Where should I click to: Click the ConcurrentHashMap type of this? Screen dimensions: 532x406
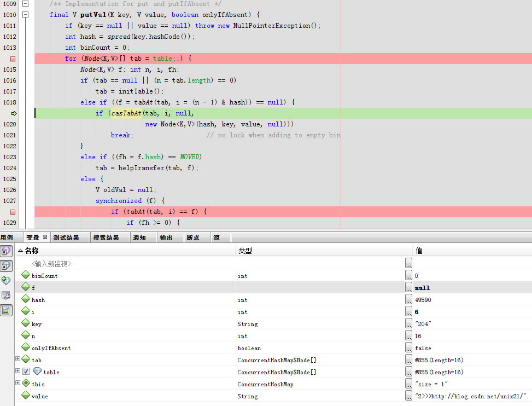[265, 384]
